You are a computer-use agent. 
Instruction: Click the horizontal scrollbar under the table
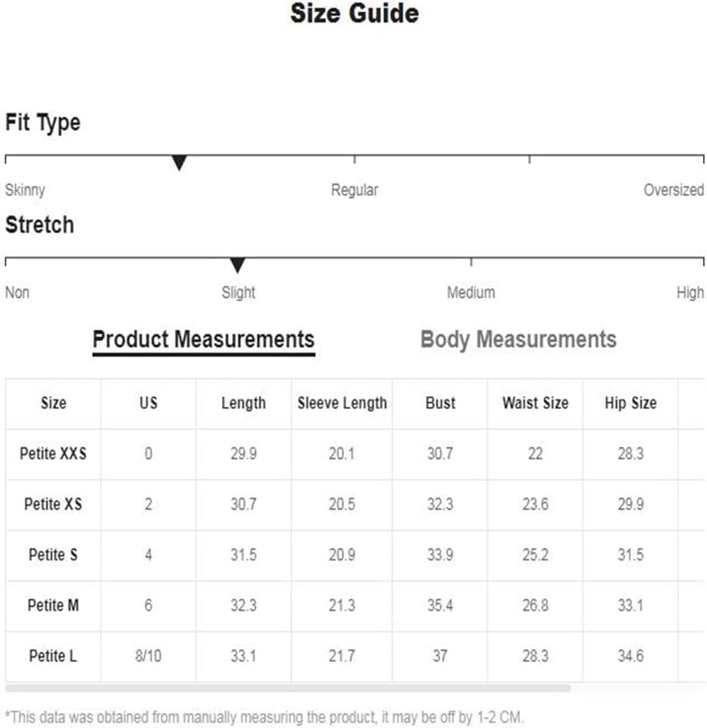287,688
